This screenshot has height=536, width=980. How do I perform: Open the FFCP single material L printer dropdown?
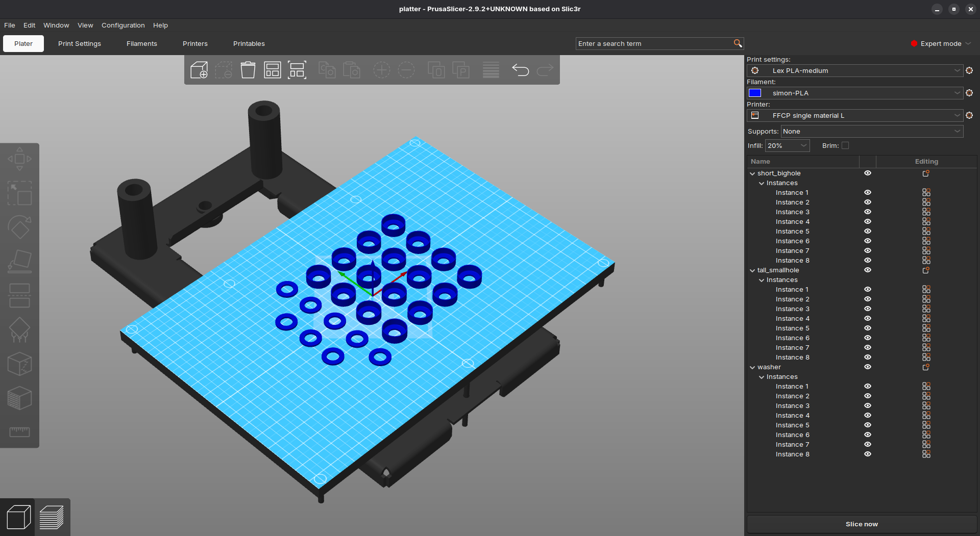click(x=855, y=115)
